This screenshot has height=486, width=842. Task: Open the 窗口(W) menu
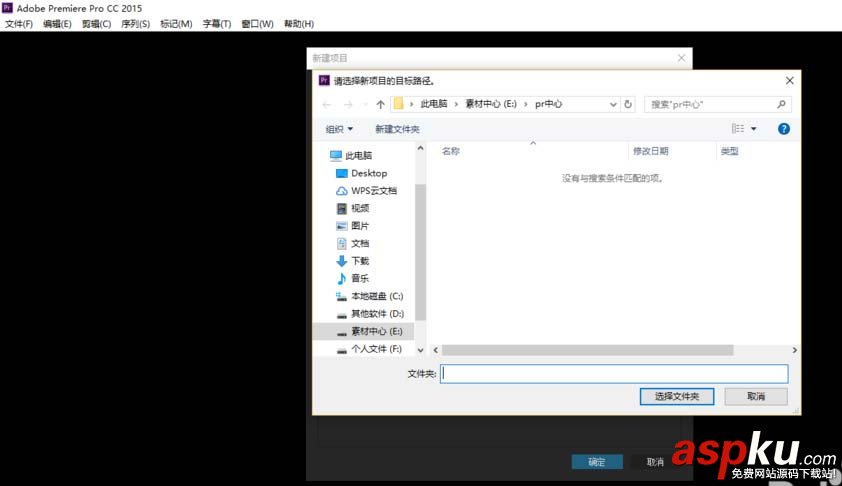tap(257, 24)
